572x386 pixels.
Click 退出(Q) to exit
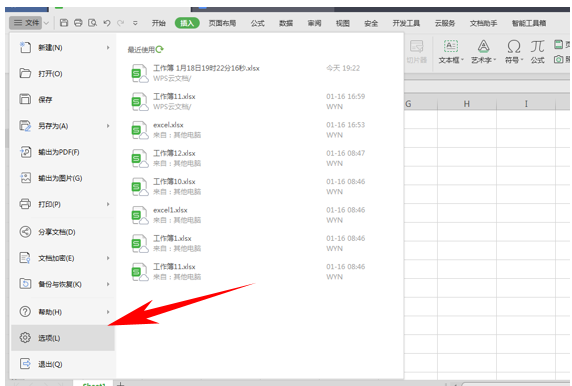[63, 364]
